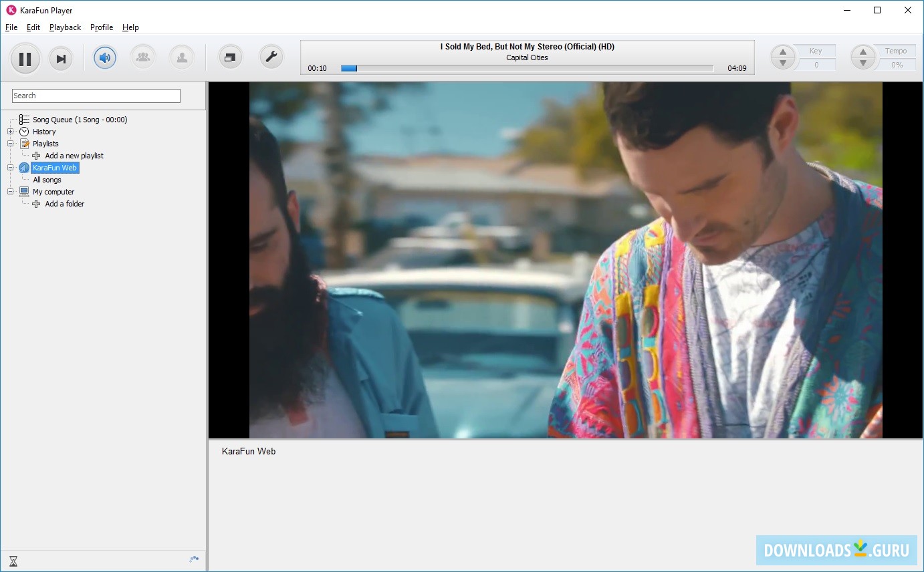Open the dual display window icon

(230, 57)
